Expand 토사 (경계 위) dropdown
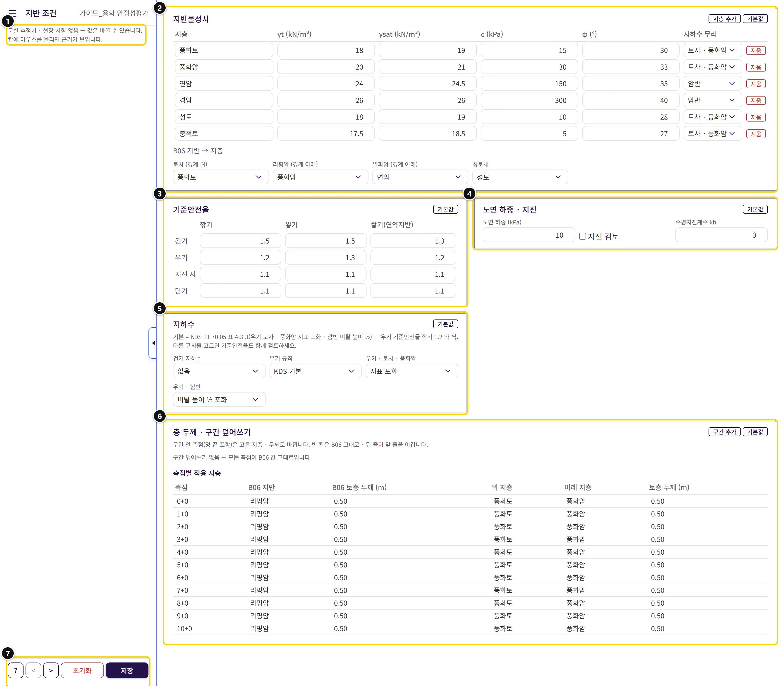This screenshot has height=686, width=784. tap(220, 177)
